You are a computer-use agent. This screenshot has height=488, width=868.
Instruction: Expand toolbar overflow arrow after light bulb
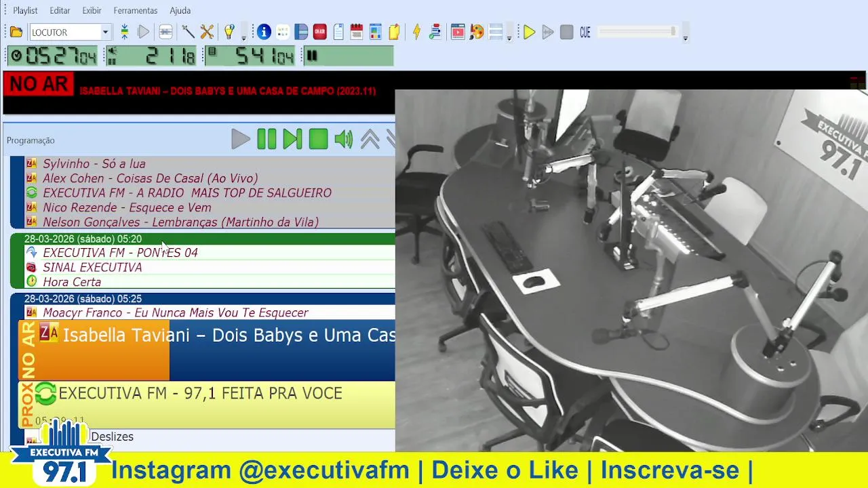point(243,37)
